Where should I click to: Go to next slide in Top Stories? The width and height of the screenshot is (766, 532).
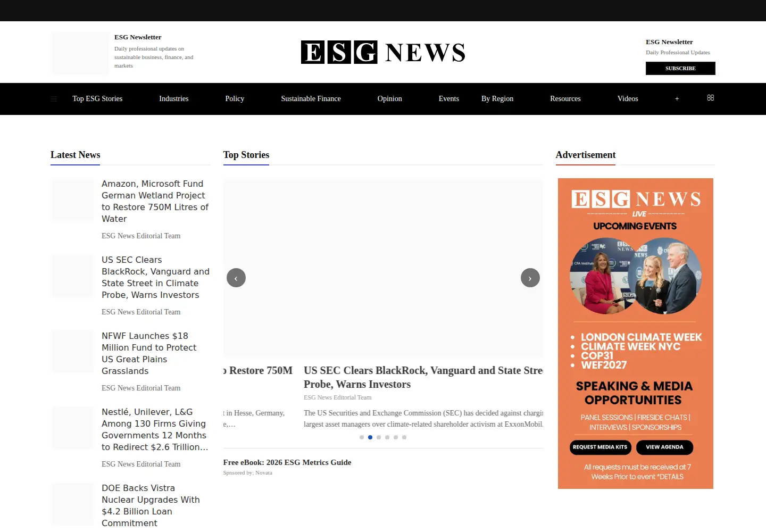[530, 278]
